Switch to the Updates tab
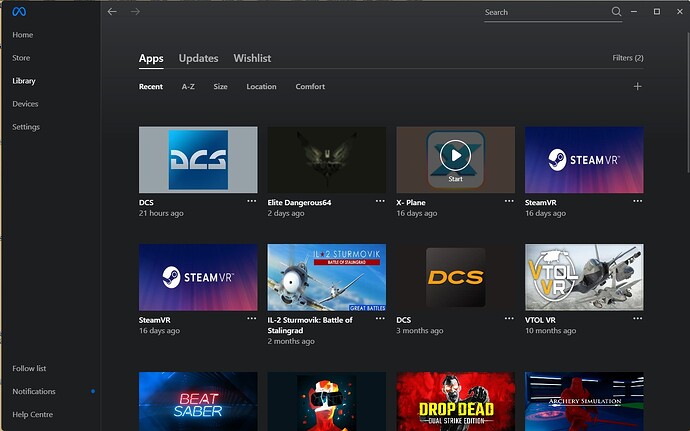Screen dimensions: 690x431 click(x=198, y=58)
